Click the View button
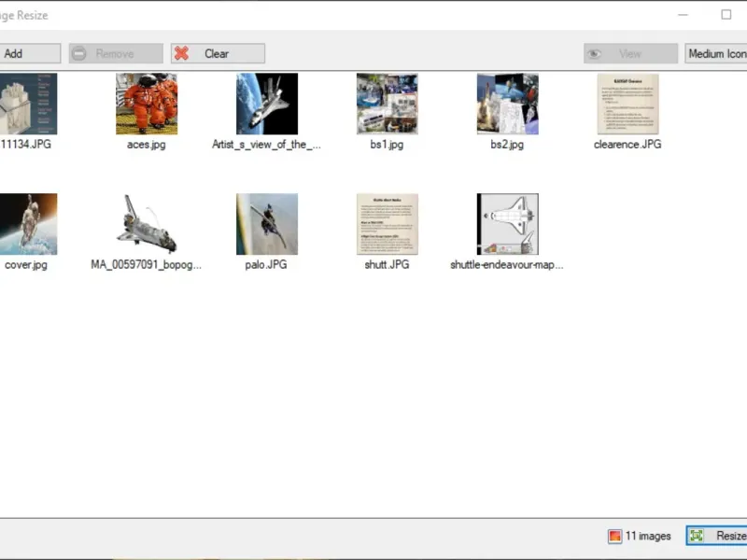The image size is (747, 560). [630, 53]
